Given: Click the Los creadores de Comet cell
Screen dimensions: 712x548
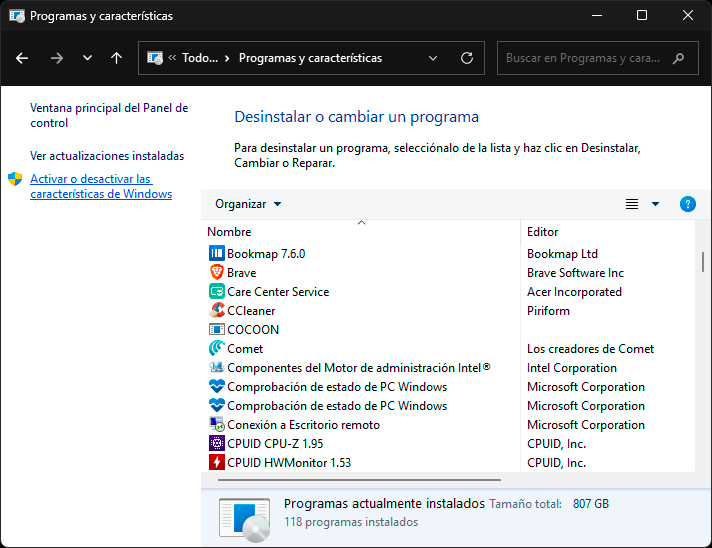Looking at the screenshot, I should click(x=590, y=348).
